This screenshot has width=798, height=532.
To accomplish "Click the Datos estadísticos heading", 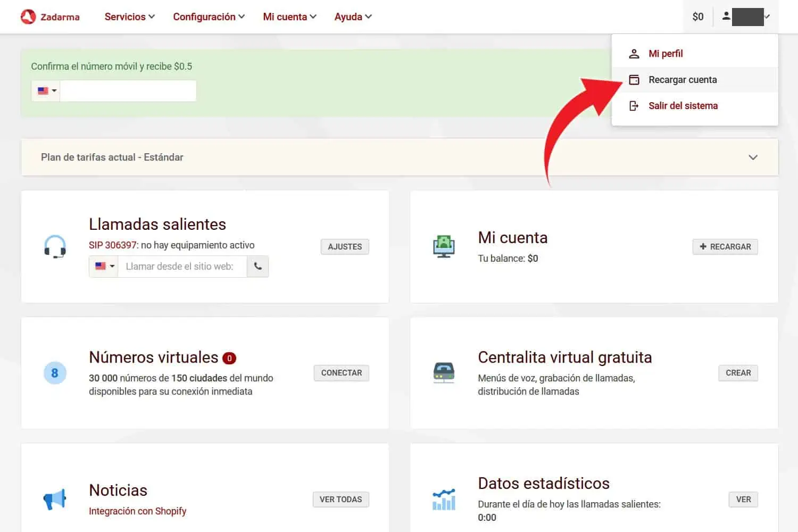I will pos(544,484).
